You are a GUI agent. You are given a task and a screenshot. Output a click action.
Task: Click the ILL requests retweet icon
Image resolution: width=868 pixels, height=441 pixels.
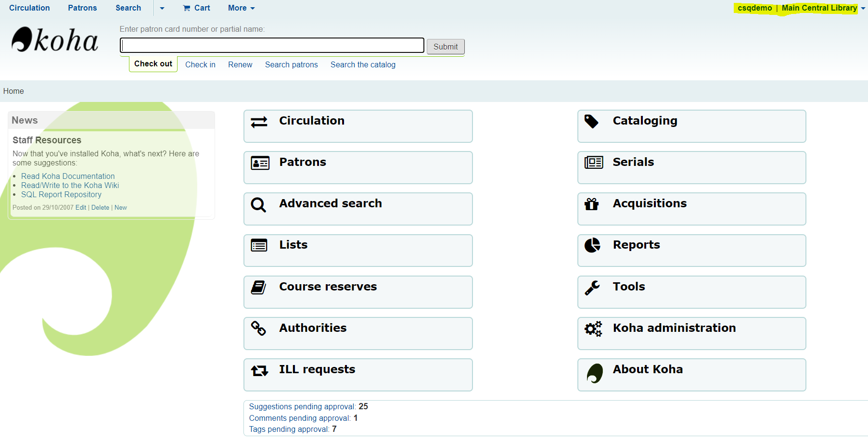click(x=259, y=371)
